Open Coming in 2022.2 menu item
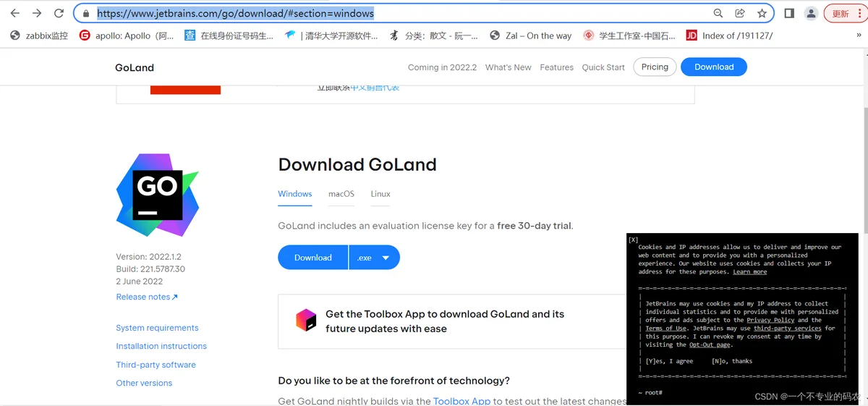This screenshot has width=868, height=406. [x=442, y=67]
